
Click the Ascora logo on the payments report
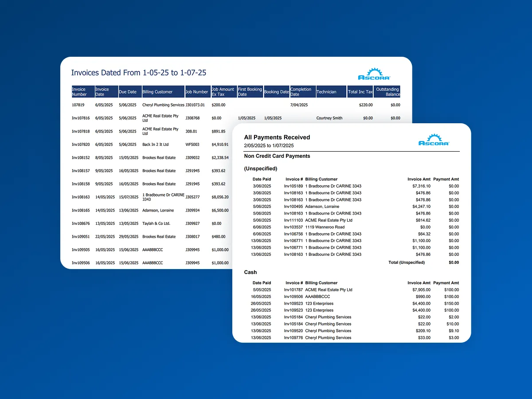[434, 140]
